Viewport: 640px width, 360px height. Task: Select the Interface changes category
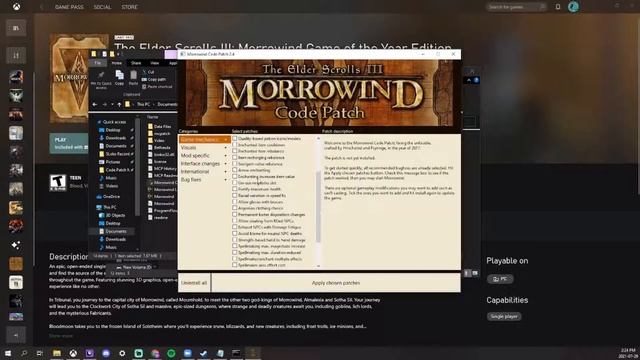(x=204, y=164)
